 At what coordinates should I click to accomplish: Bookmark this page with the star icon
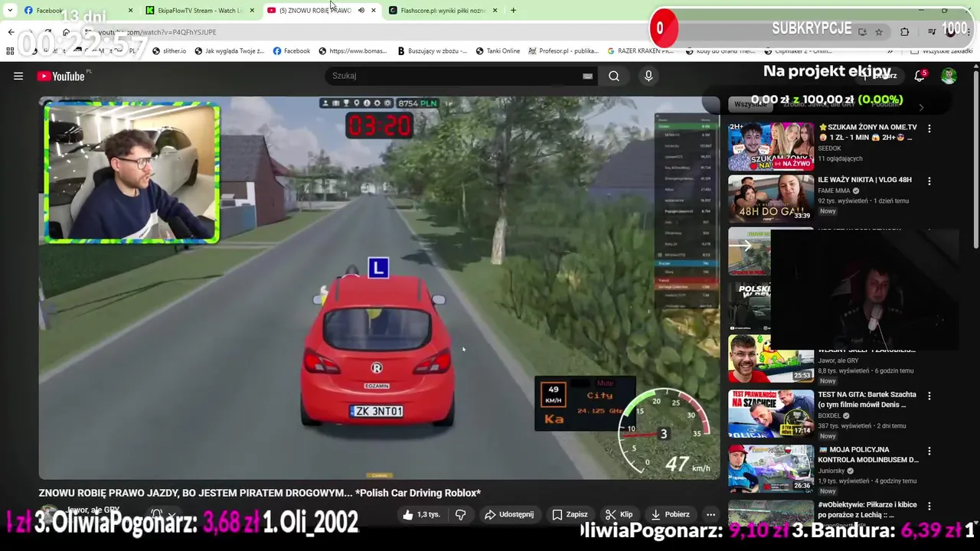879,32
